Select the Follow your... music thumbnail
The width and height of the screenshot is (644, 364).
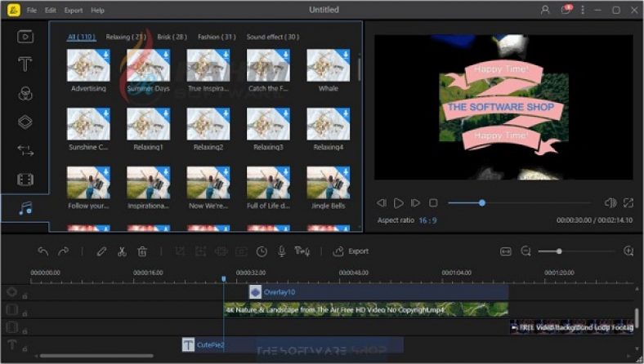click(88, 183)
